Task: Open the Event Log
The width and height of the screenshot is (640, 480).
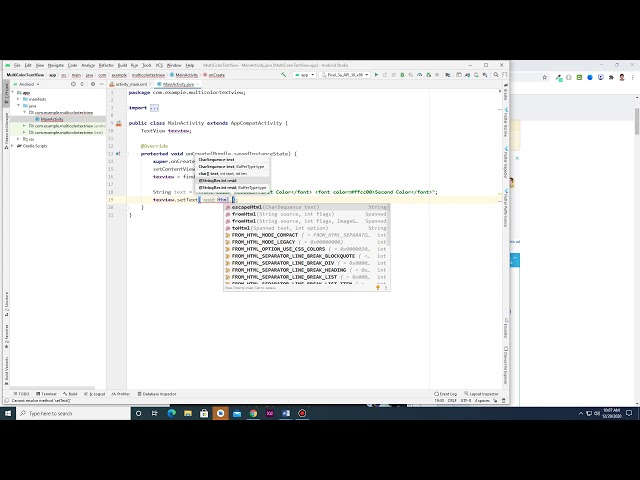Action: 445,394
